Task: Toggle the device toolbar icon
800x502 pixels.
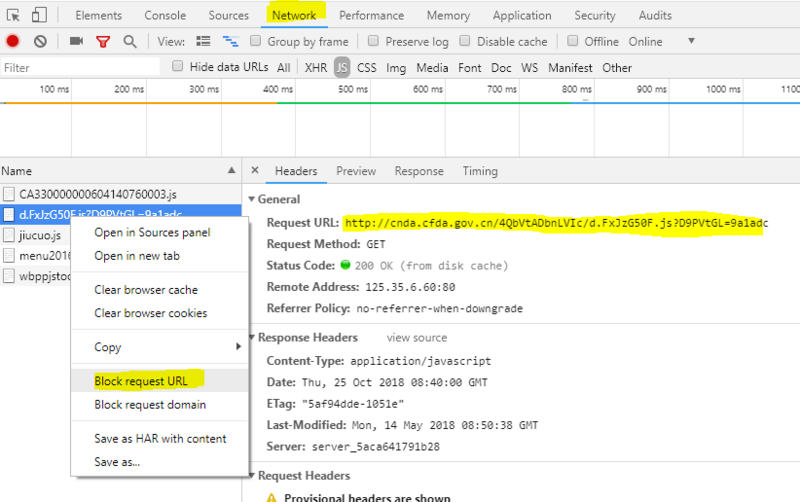Action: 39,15
